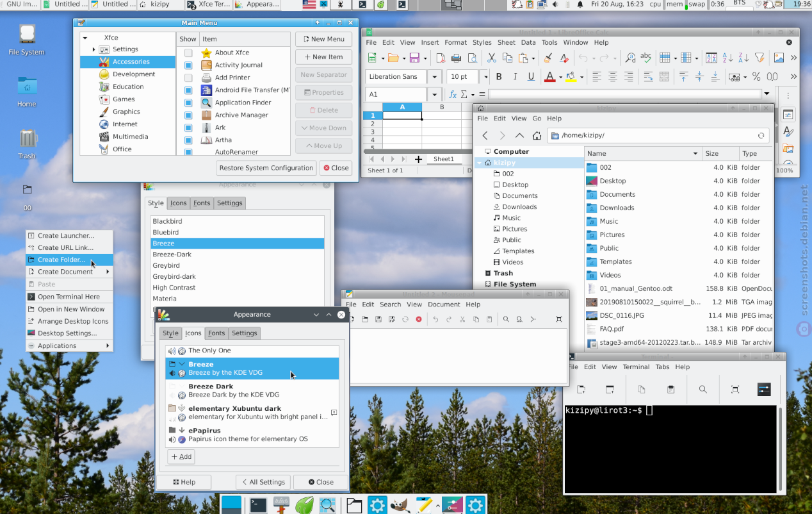Open font color dropdown arrow in Calc
Screen dimensions: 812x514
pos(560,77)
